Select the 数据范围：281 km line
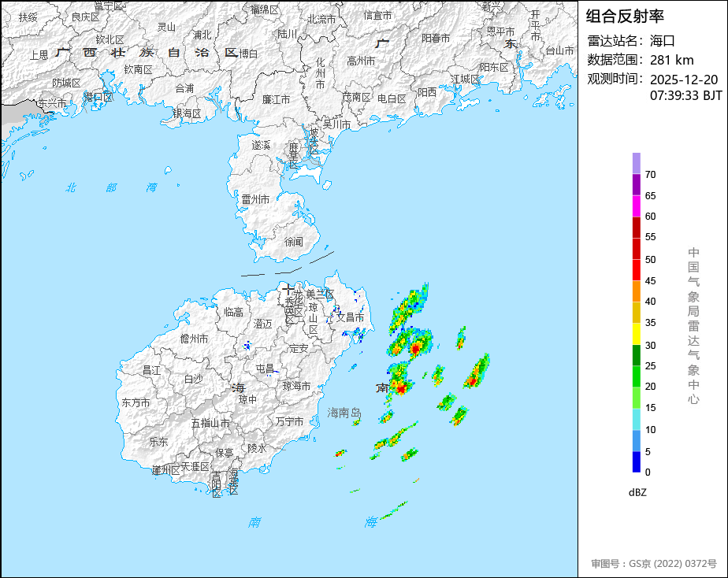The width and height of the screenshot is (728, 578). (x=641, y=60)
